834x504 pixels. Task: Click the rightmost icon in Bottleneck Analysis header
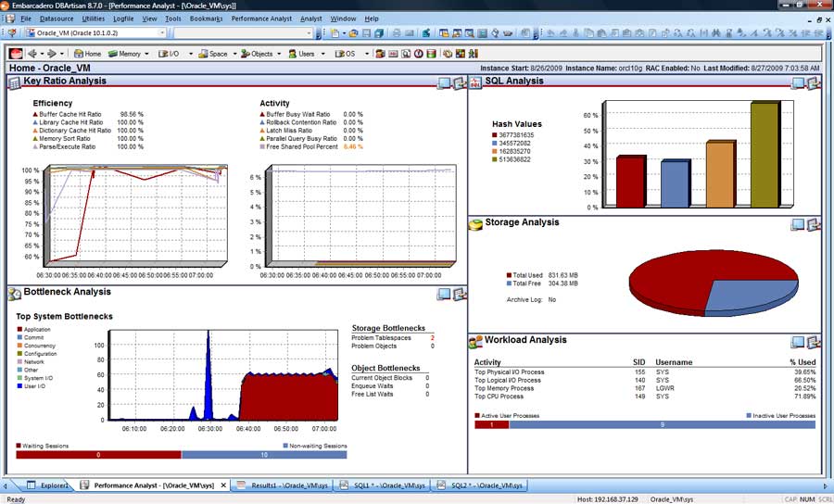[x=460, y=294]
